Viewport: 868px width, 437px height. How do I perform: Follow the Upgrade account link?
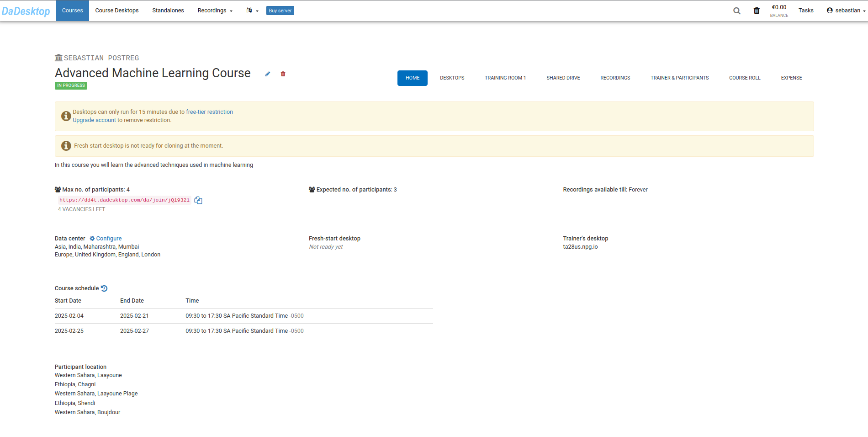(94, 120)
